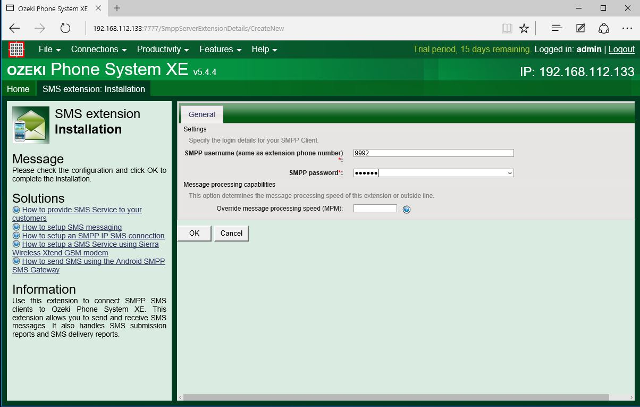This screenshot has height=407, width=640.
Task: Click the Logout link
Action: click(x=621, y=49)
